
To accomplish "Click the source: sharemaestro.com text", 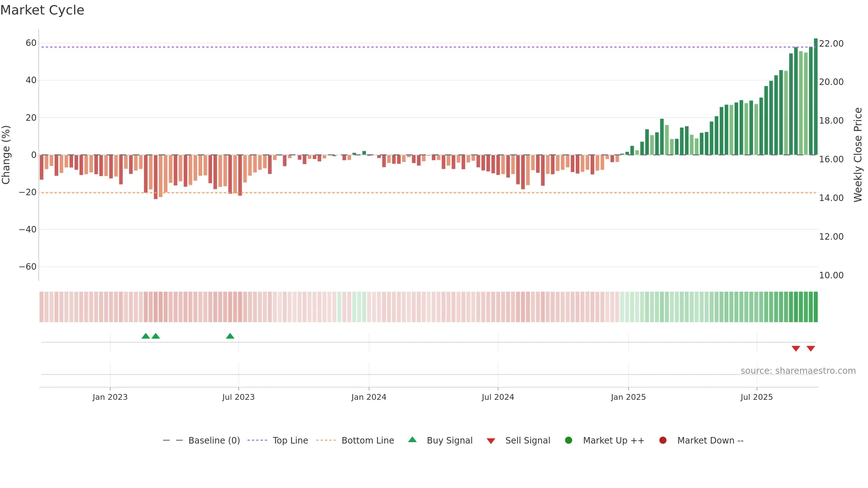I will 798,371.
